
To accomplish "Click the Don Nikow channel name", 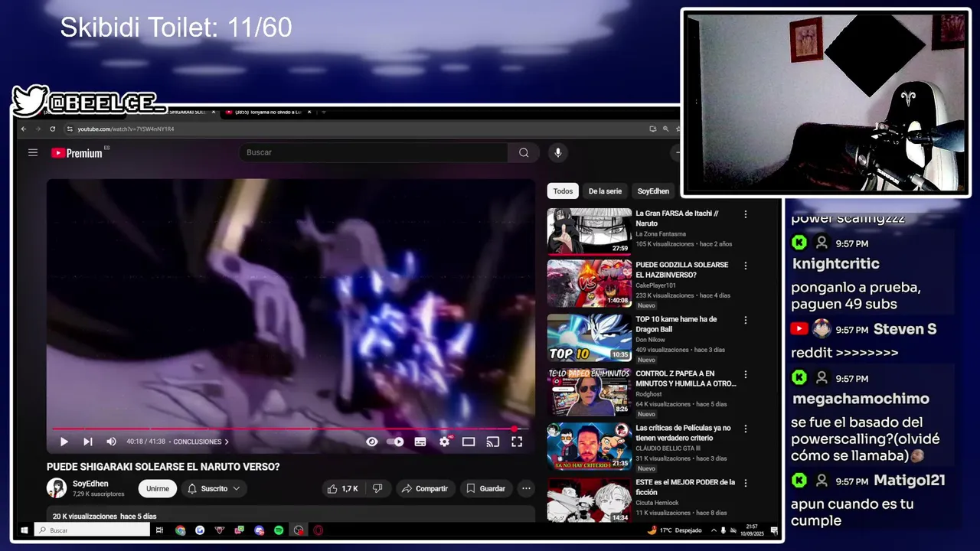I will tap(651, 340).
